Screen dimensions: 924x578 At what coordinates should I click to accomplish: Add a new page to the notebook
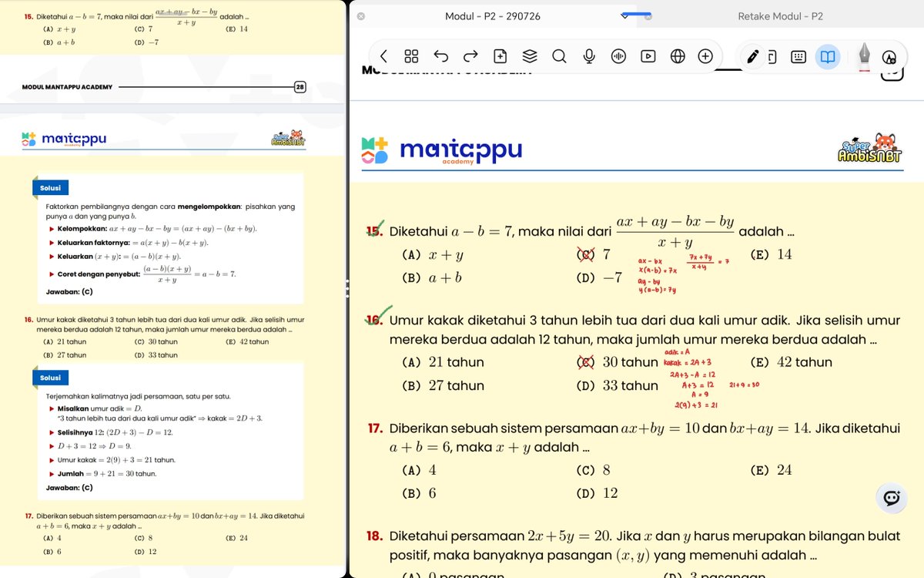click(x=500, y=56)
